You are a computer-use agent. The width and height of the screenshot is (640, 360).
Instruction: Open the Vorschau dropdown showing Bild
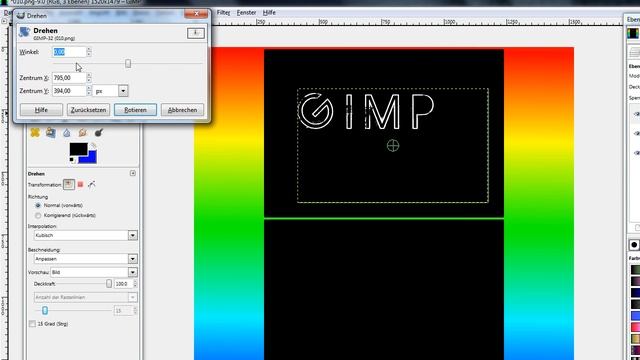pyautogui.click(x=94, y=272)
